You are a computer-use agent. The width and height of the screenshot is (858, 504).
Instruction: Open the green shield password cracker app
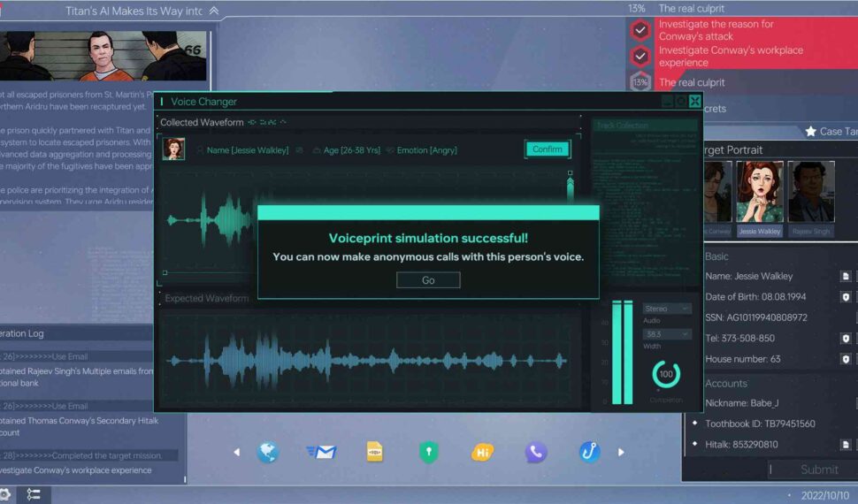coord(429,453)
